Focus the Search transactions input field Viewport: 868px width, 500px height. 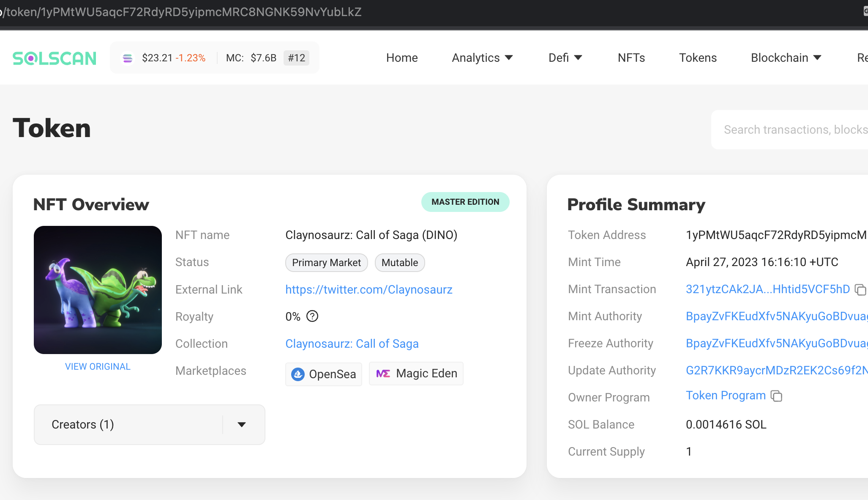pyautogui.click(x=794, y=129)
